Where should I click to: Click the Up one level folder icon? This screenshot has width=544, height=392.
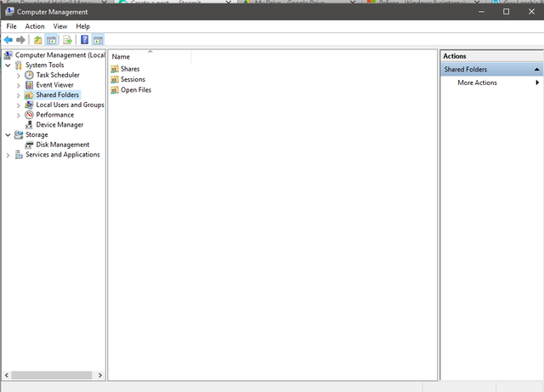click(37, 40)
